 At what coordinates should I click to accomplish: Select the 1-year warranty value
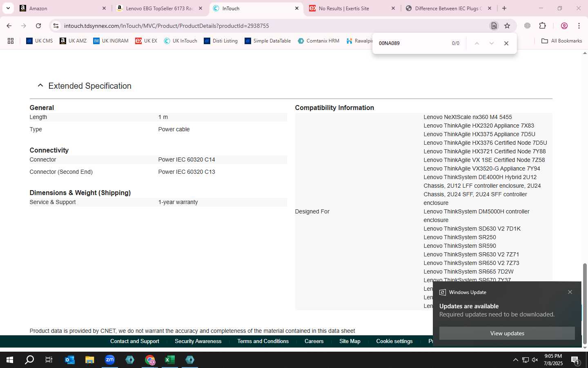[x=178, y=202]
